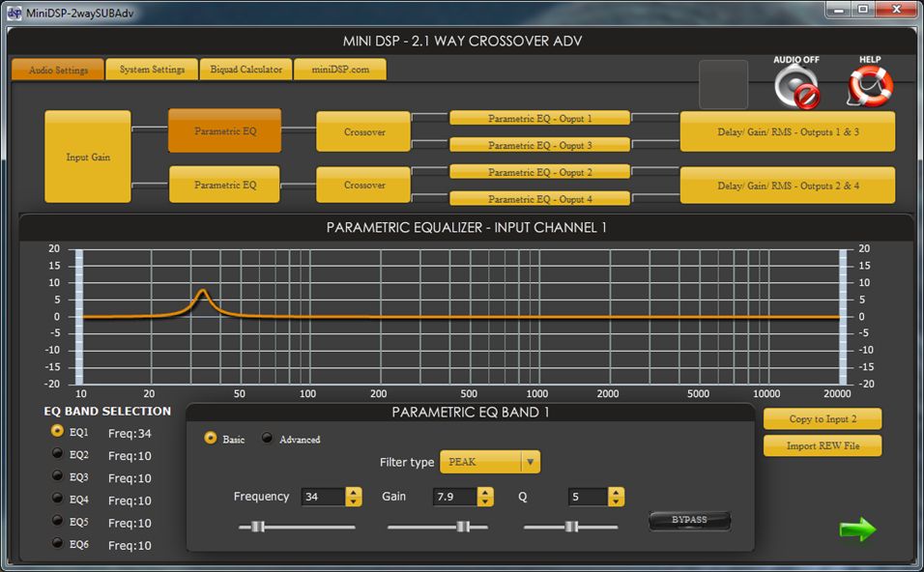The height and width of the screenshot is (572, 924).
Task: Increase Frequency with the up stepper arrow
Action: (354, 492)
